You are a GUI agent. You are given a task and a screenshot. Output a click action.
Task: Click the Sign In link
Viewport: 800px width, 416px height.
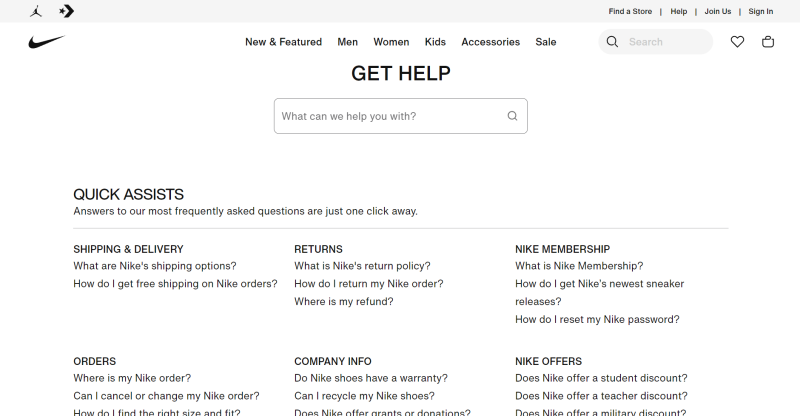click(x=761, y=11)
